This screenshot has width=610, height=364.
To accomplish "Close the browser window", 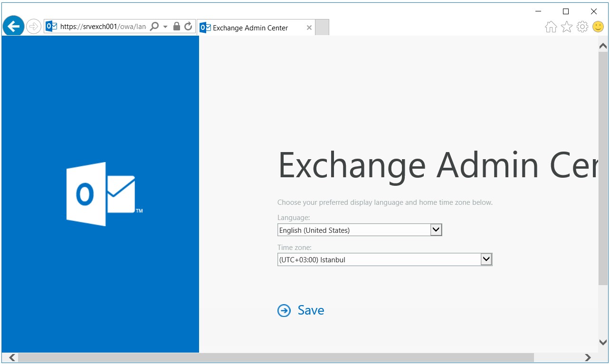I will tap(594, 11).
